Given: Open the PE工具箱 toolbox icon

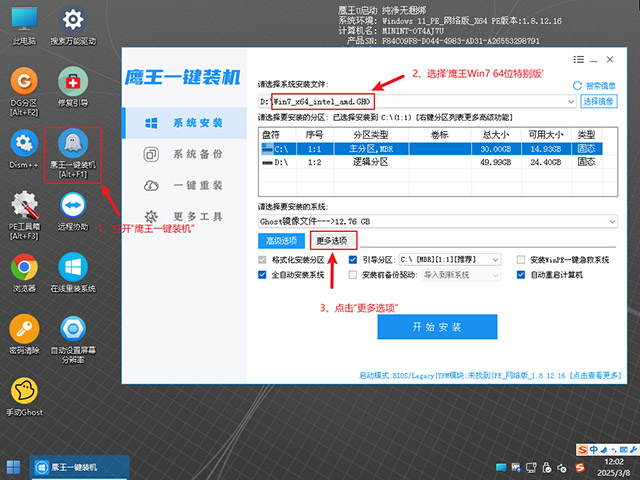Looking at the screenshot, I should click(x=24, y=215).
